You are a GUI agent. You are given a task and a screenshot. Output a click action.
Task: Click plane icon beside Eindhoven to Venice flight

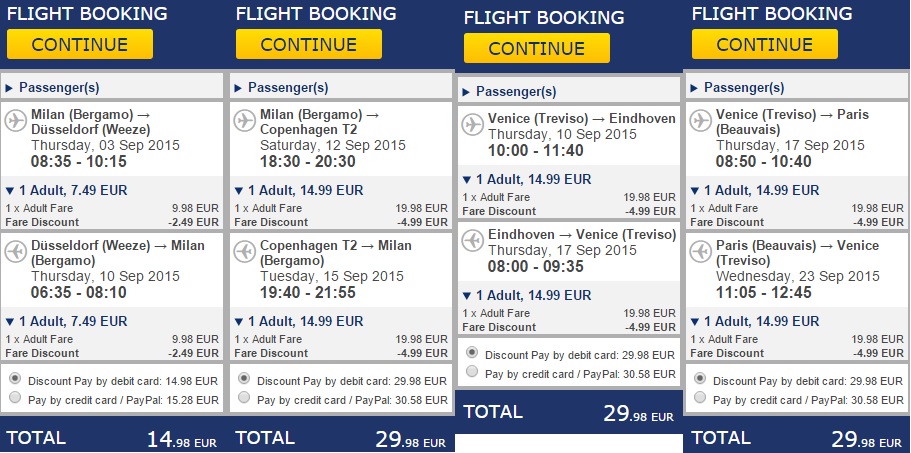(x=473, y=240)
